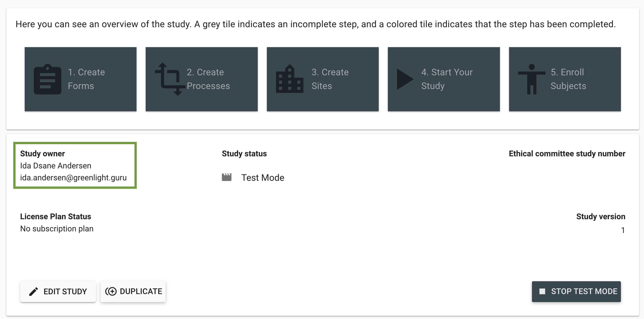Open the 2. Create Processes step
The image size is (644, 319).
click(201, 79)
